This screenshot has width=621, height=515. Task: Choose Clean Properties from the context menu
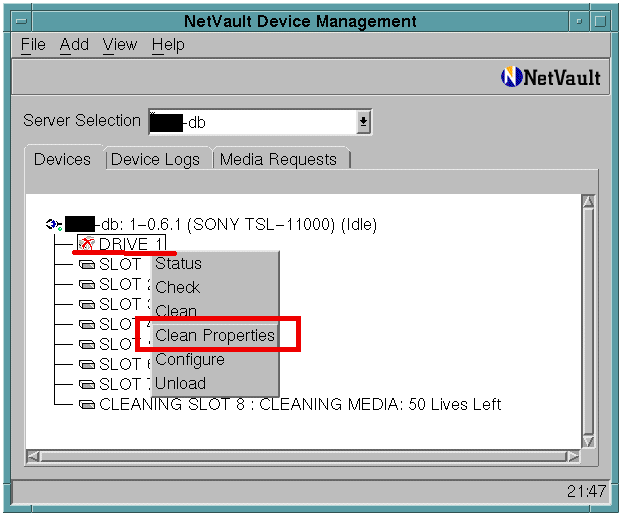(215, 335)
